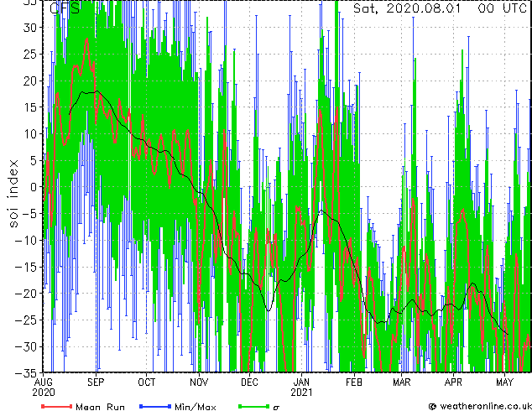Click the sigma symbol legend label
Screen dimensions: 532x411
(x=276, y=408)
